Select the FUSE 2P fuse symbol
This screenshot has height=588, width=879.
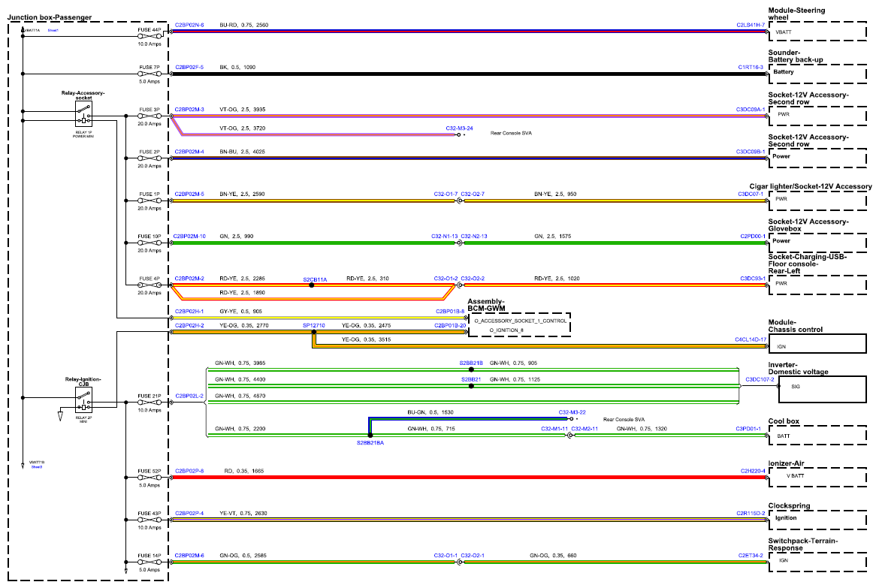[x=150, y=158]
